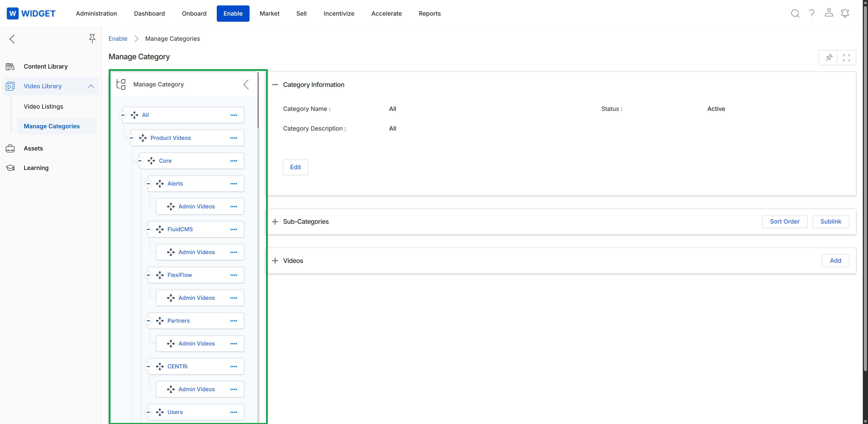Viewport: 868px width, 424px height.
Task: Collapse the All tree node
Action: point(123,115)
